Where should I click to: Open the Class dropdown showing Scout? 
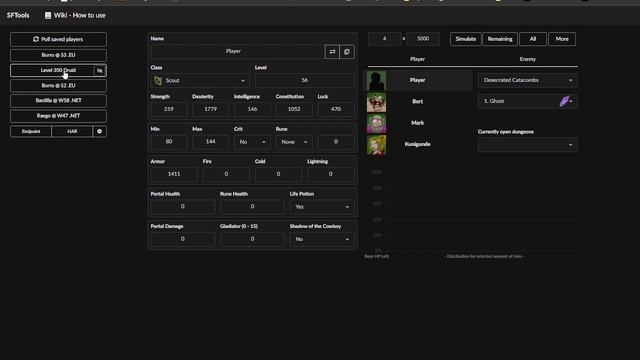tap(200, 80)
